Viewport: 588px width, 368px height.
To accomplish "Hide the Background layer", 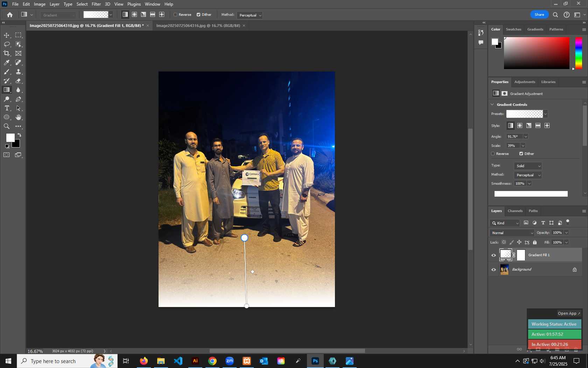I will pos(494,270).
